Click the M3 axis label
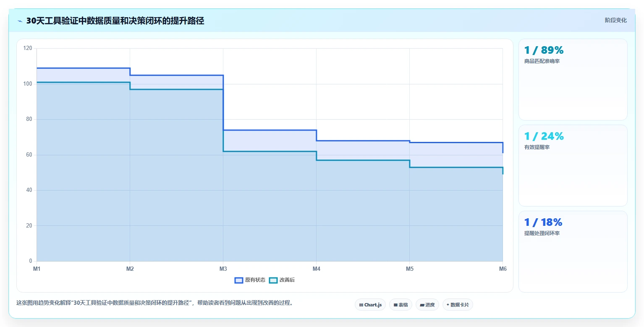This screenshot has height=327, width=644. pos(223,269)
